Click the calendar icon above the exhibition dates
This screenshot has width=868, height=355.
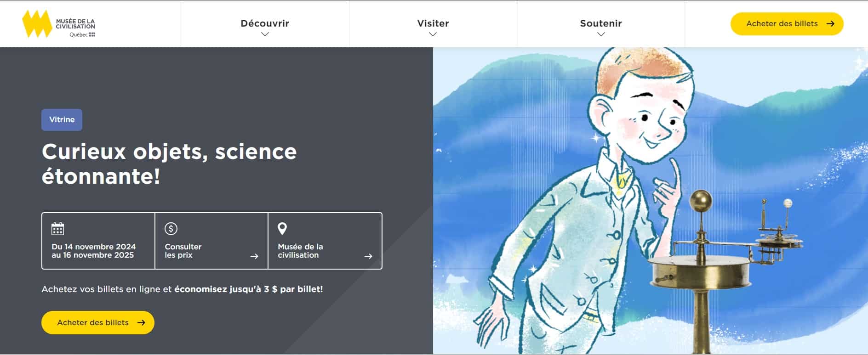[57, 228]
